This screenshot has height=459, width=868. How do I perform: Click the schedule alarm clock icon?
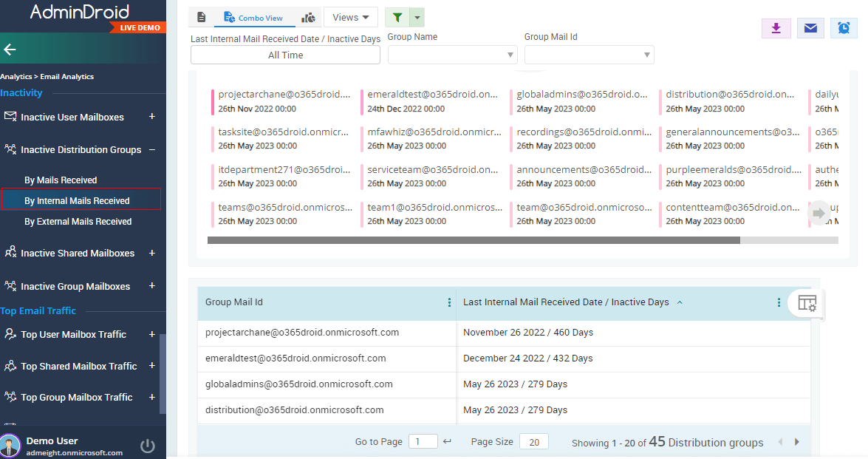point(844,28)
